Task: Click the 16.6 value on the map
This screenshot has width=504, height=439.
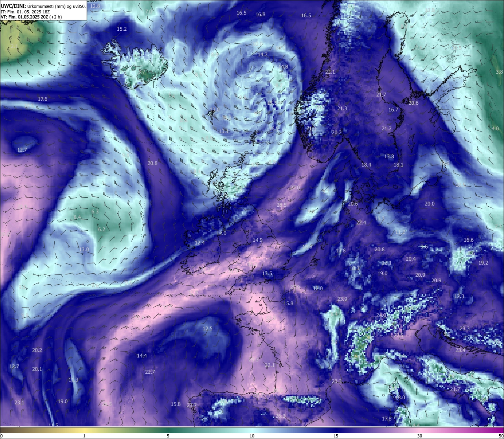Action: [469, 240]
